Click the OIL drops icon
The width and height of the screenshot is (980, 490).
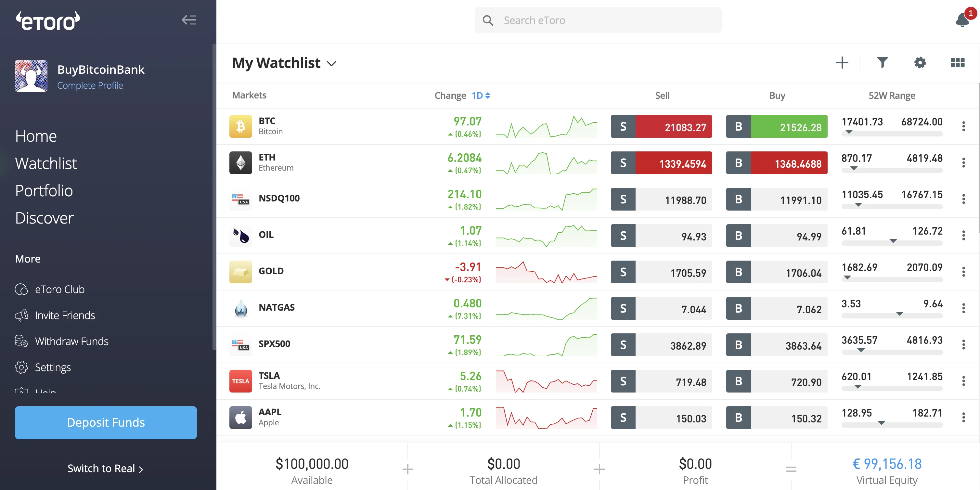click(240, 236)
